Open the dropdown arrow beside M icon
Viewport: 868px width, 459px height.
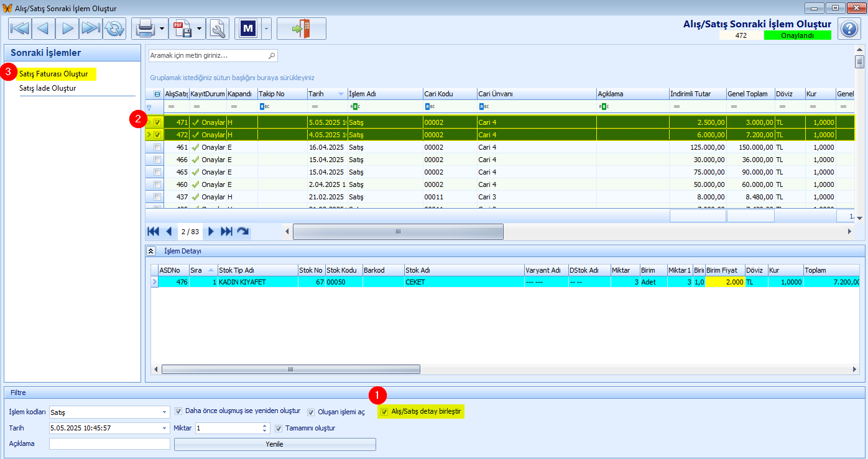[267, 29]
